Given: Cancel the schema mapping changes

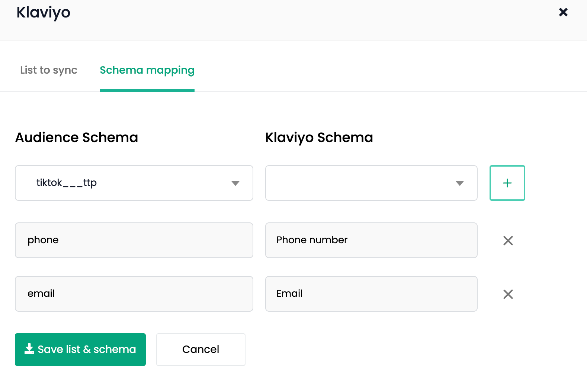Looking at the screenshot, I should 201,349.
